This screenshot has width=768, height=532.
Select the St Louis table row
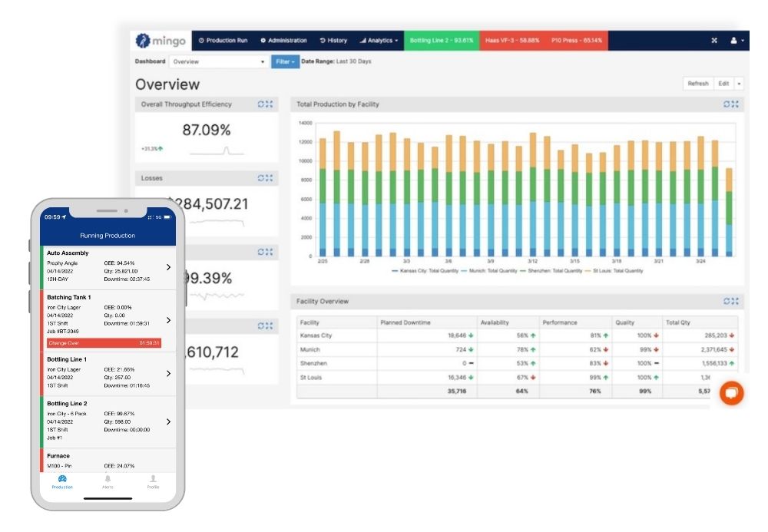coord(517,378)
